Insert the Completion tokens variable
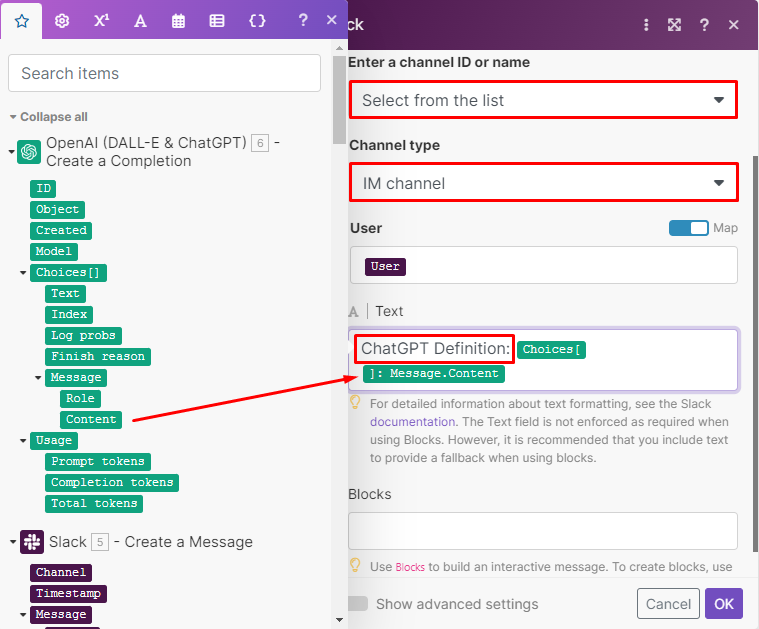 pos(112,482)
